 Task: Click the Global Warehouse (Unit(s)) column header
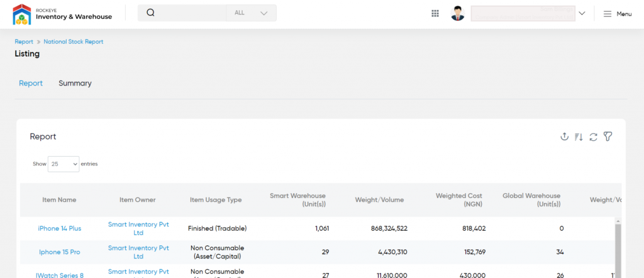tap(531, 200)
